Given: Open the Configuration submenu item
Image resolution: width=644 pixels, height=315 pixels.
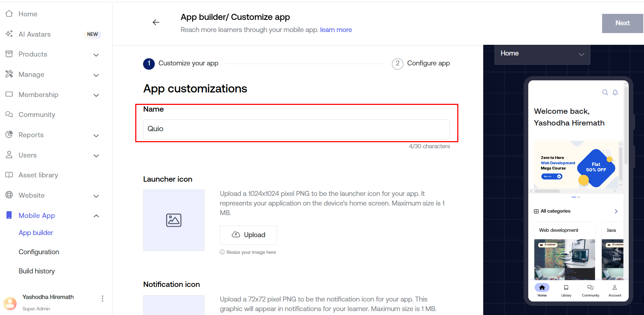Looking at the screenshot, I should point(39,252).
